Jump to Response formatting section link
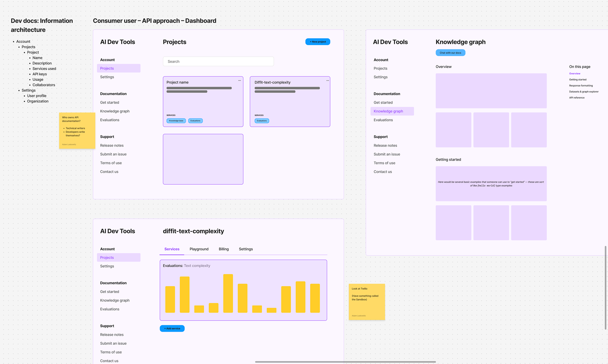The height and width of the screenshot is (364, 608). pyautogui.click(x=581, y=86)
